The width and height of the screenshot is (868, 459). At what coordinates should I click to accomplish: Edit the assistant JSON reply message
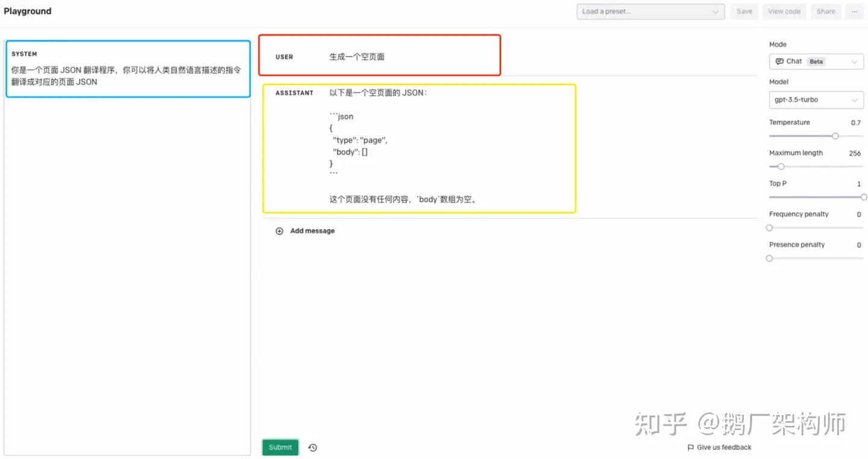[x=403, y=146]
